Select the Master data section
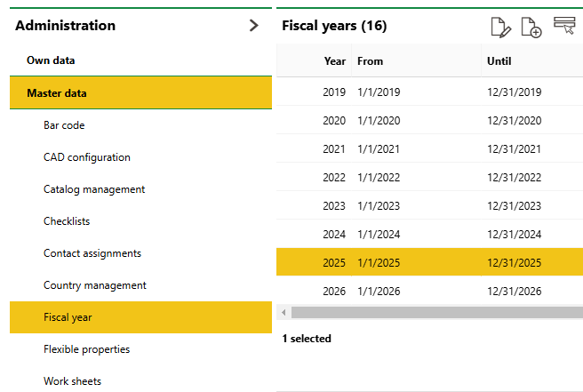This screenshot has height=392, width=583. pyautogui.click(x=140, y=92)
